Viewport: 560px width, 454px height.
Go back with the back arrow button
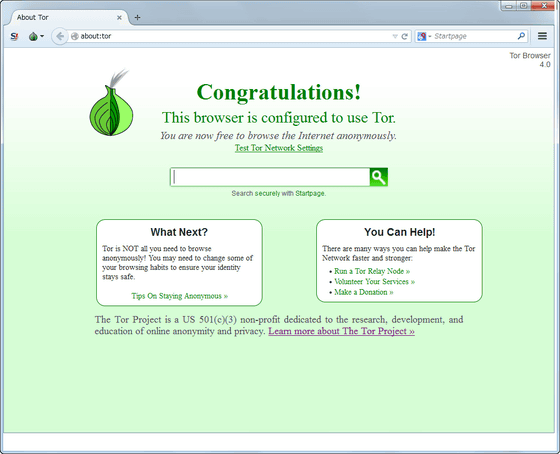coord(60,36)
